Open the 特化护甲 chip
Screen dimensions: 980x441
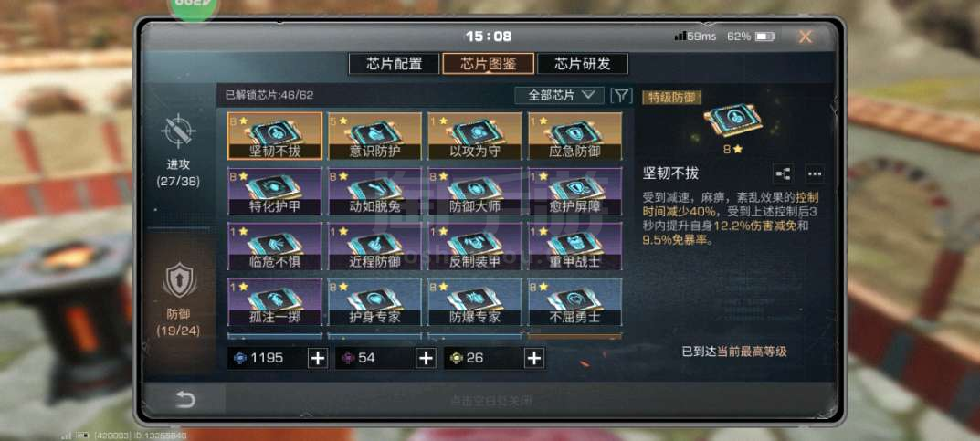(274, 191)
